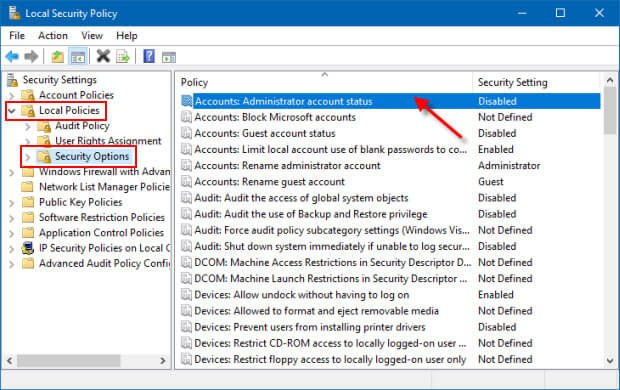Select 'Devices: Prevent users from installing printer drivers'
This screenshot has height=390, width=620.
coord(310,327)
